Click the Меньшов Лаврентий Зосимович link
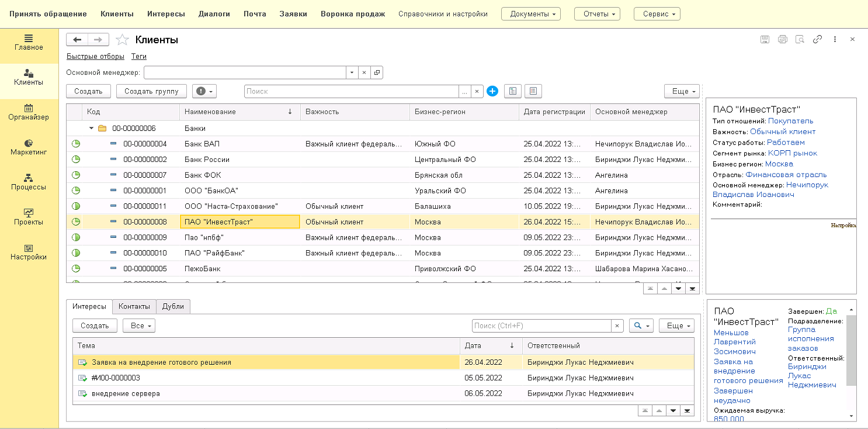Screen dimensions: 868x429 (x=735, y=342)
